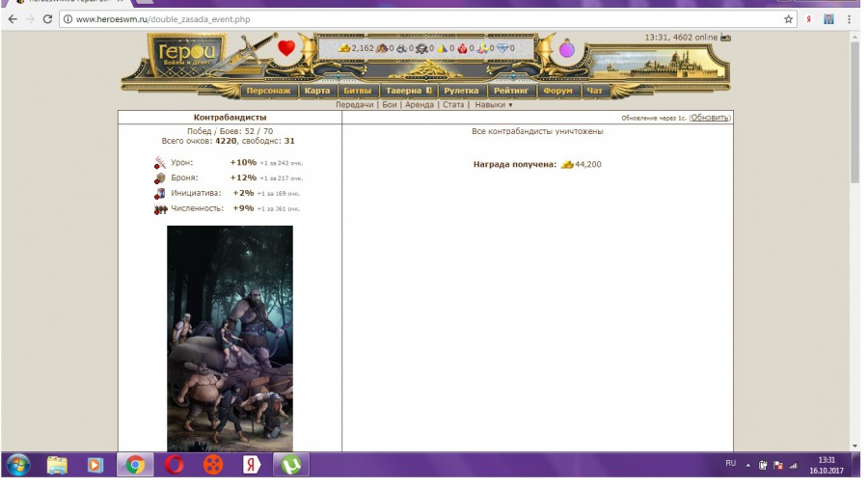Click the ore resource icon

pyautogui.click(x=401, y=48)
